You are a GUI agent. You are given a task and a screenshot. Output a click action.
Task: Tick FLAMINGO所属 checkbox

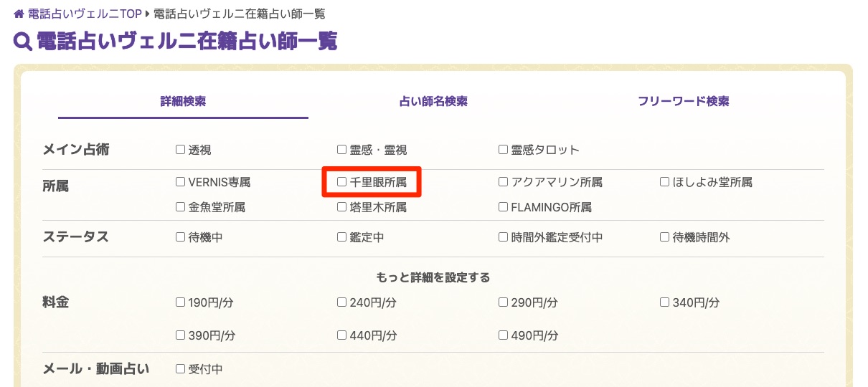click(x=504, y=207)
